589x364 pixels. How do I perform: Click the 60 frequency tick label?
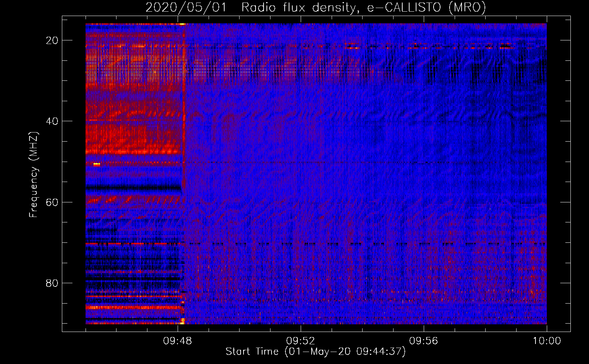click(x=52, y=202)
